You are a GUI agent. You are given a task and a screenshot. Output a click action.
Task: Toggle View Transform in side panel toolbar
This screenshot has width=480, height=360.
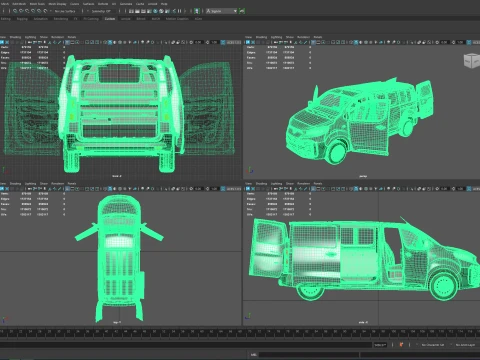469,189
